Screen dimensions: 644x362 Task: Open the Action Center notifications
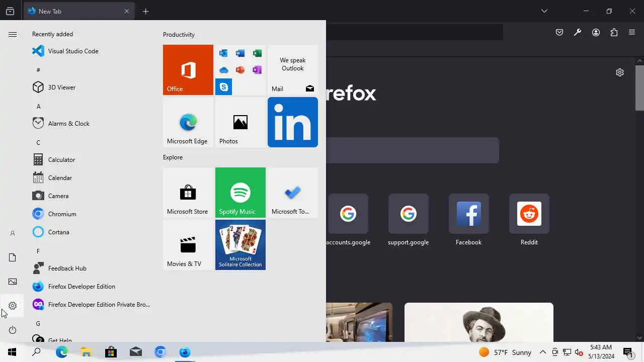point(628,352)
